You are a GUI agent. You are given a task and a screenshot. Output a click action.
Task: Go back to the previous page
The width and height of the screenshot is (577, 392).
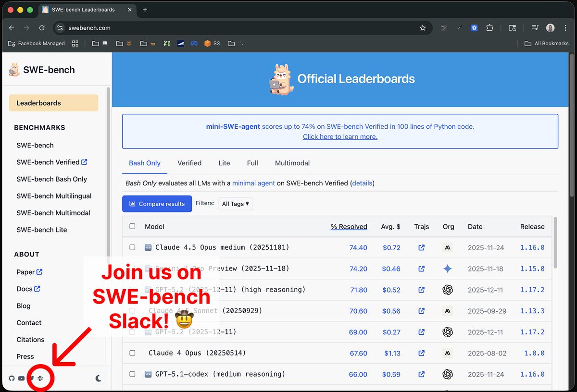click(x=12, y=28)
